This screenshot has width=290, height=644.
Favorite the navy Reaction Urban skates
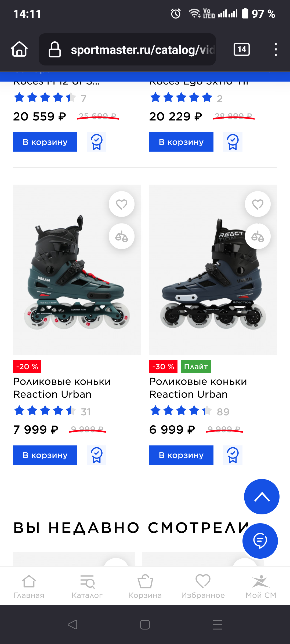[x=258, y=204]
